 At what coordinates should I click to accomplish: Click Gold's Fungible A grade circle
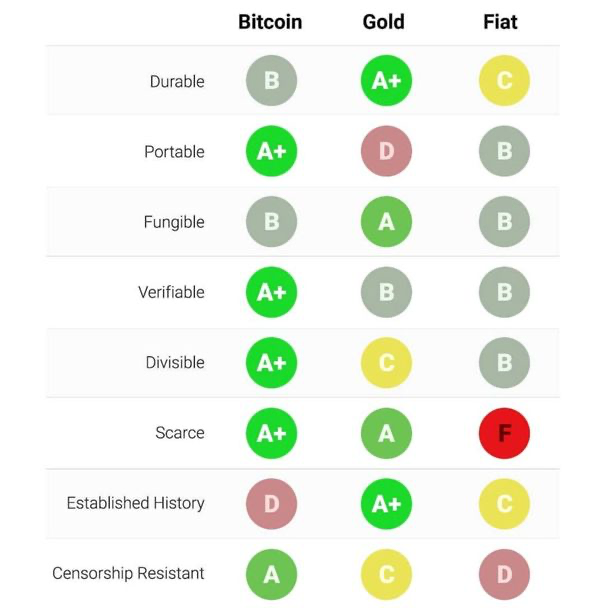click(386, 222)
